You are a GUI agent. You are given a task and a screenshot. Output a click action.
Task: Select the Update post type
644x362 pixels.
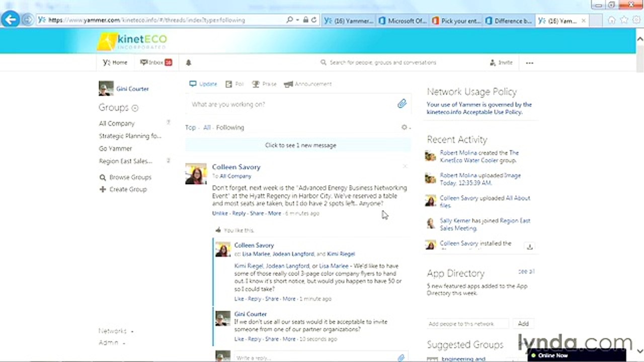pyautogui.click(x=203, y=84)
